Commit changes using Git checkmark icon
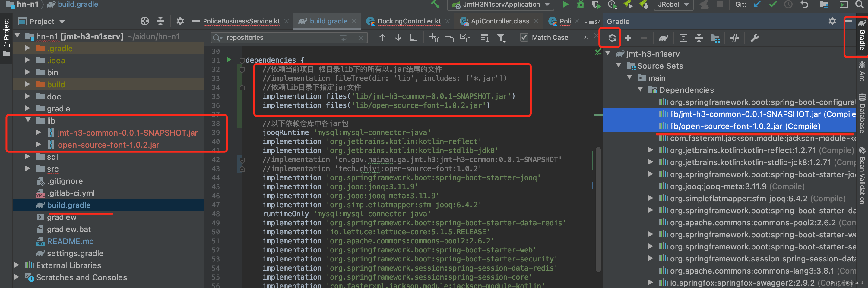 (x=773, y=5)
